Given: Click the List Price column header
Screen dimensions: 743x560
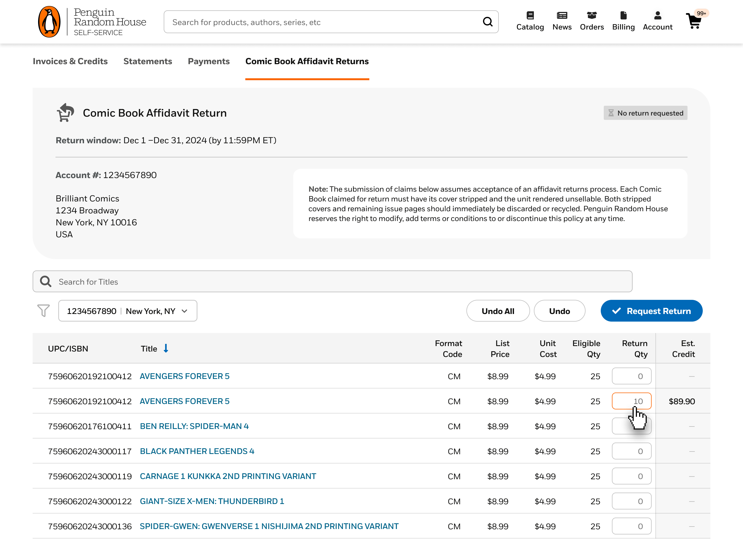Looking at the screenshot, I should pos(500,349).
